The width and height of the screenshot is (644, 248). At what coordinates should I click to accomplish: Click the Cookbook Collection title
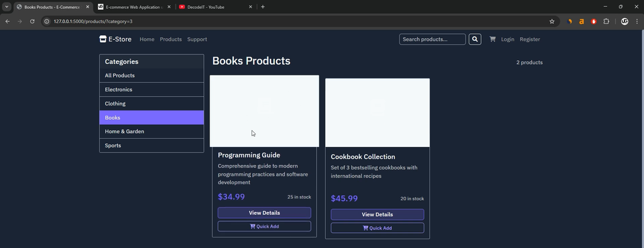363,156
